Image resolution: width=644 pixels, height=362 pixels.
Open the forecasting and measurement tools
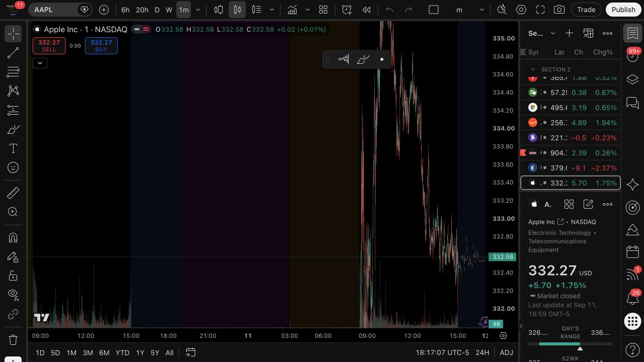click(13, 110)
